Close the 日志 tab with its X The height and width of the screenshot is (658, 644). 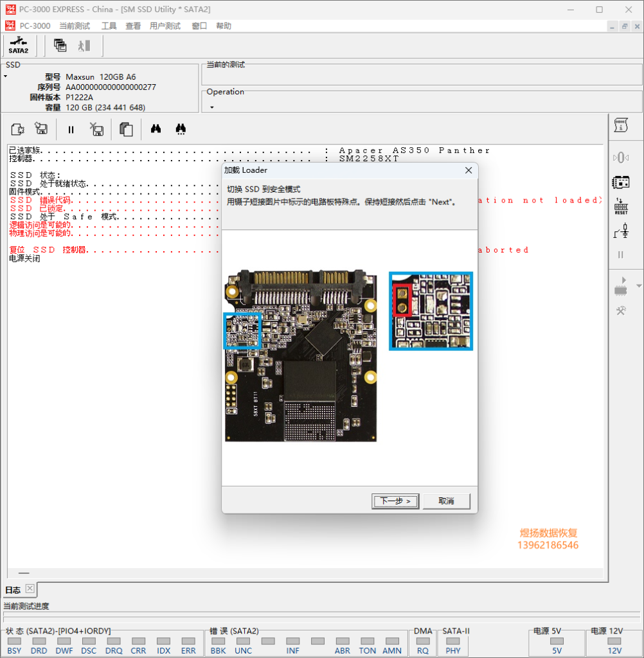click(x=30, y=589)
